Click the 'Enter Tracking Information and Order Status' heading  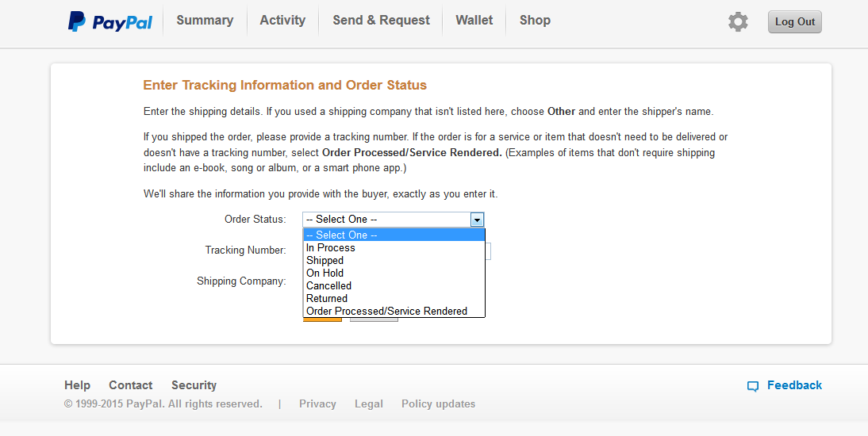tap(285, 85)
